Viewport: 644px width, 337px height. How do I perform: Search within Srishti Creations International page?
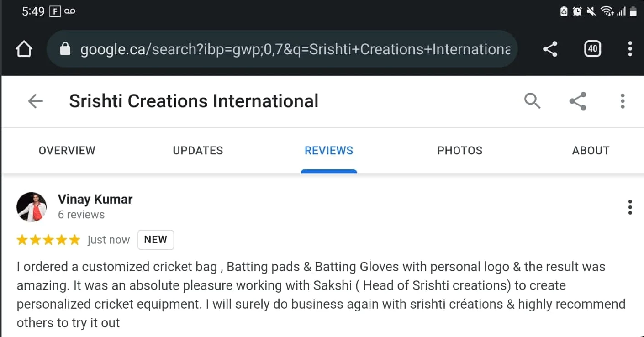[532, 101]
